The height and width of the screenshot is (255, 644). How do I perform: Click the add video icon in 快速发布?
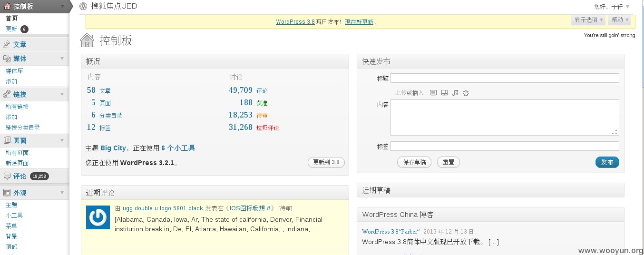tap(444, 93)
